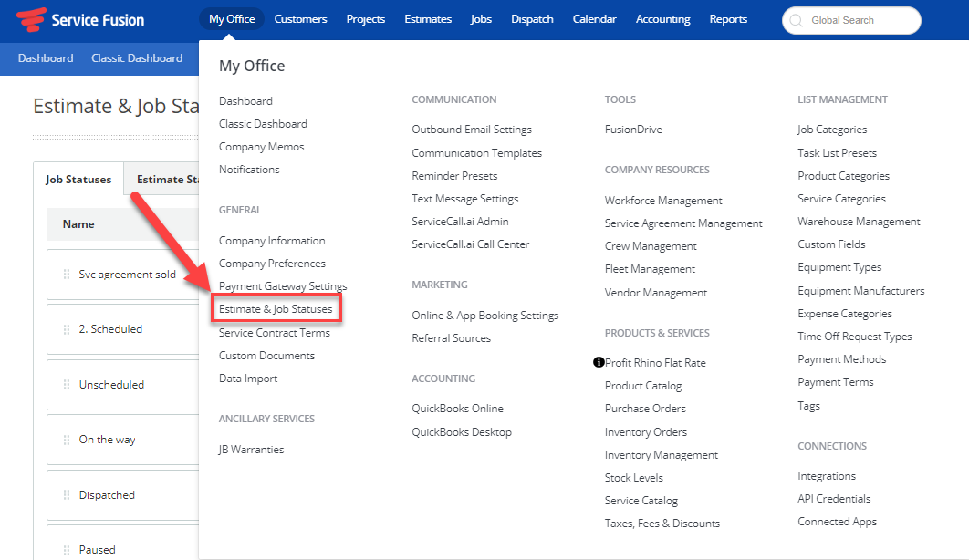
Task: Open ServiceCall.ai Admin
Action: [x=460, y=222]
